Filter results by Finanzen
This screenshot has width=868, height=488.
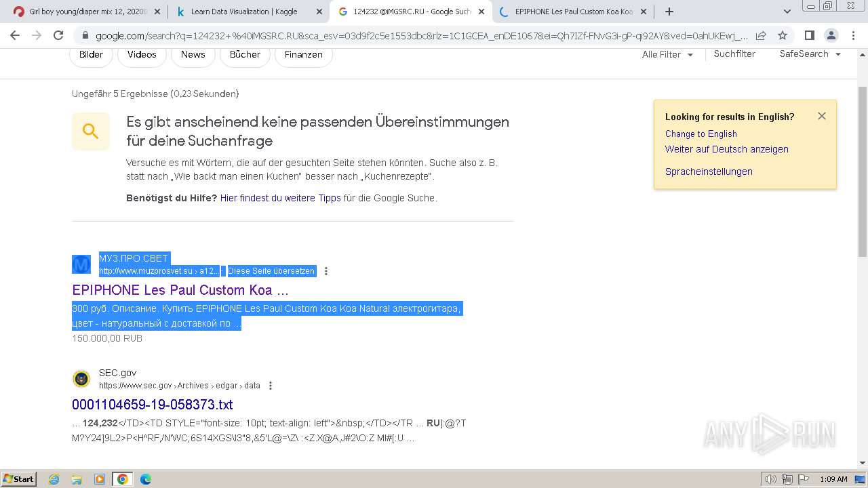pyautogui.click(x=303, y=54)
